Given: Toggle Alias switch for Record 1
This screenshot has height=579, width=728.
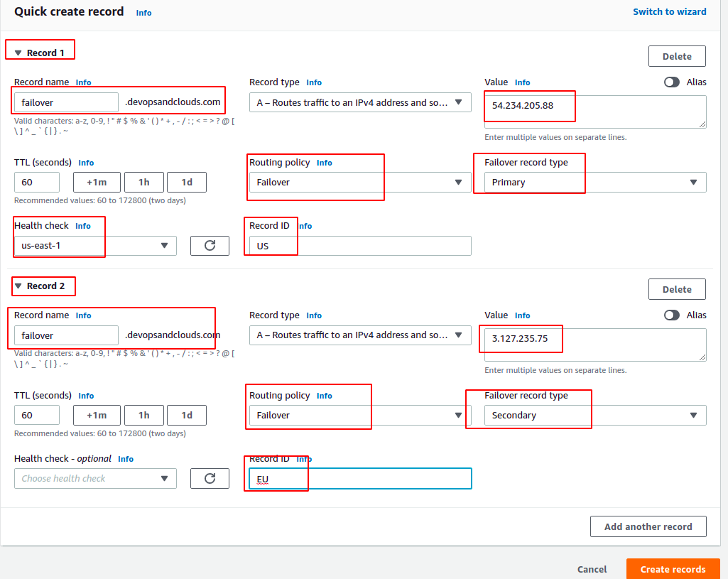Looking at the screenshot, I should click(x=672, y=82).
